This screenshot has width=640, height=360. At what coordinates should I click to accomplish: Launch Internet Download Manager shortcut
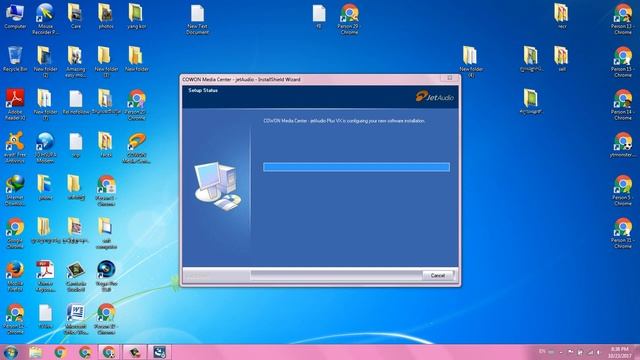(x=15, y=191)
